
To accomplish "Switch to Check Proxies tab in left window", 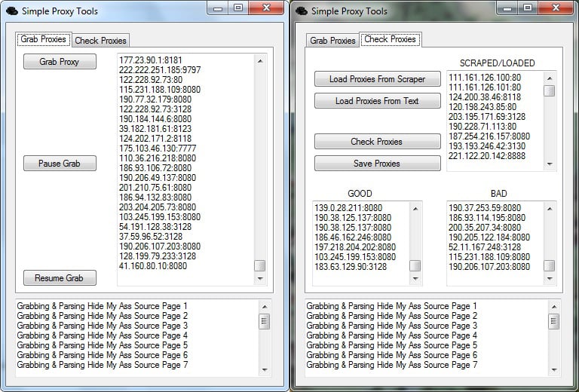I will [100, 41].
